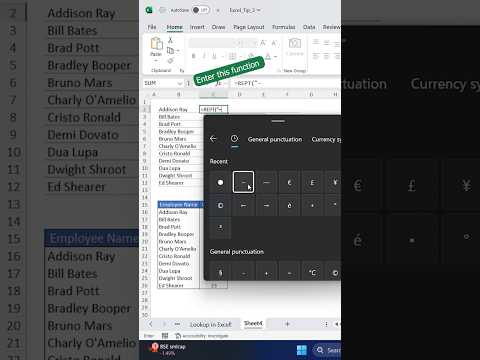The width and height of the screenshot is (480, 360).
Task: Go back with the emoji panel arrow
Action: [213, 139]
